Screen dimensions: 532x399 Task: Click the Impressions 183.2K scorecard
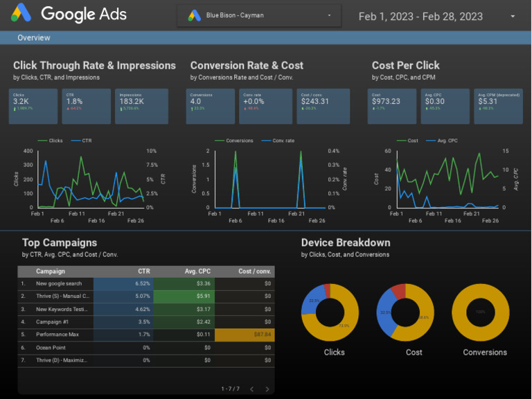coord(141,106)
